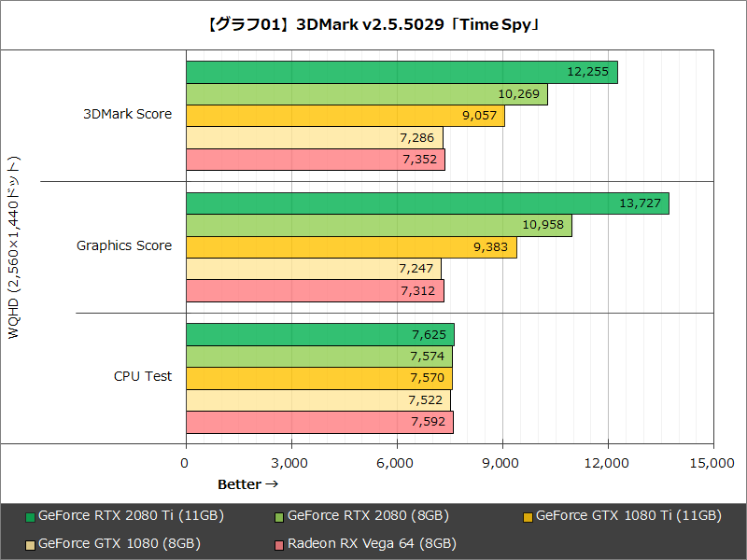Click the Graphics Score category label

(x=124, y=245)
